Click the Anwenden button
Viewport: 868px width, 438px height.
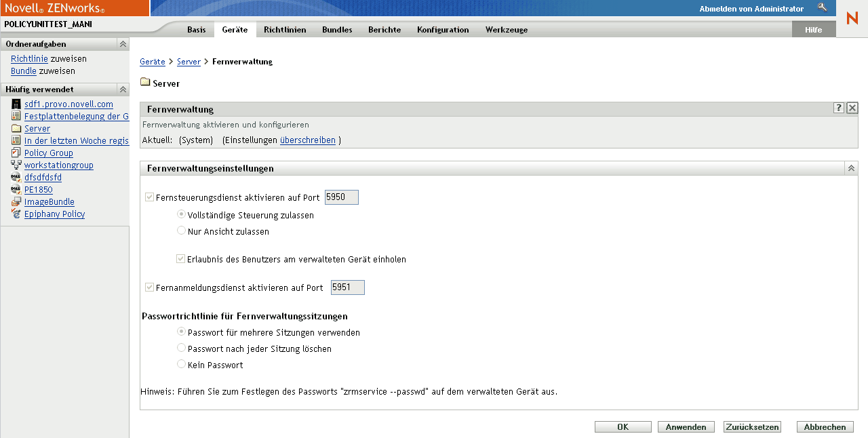(x=686, y=427)
